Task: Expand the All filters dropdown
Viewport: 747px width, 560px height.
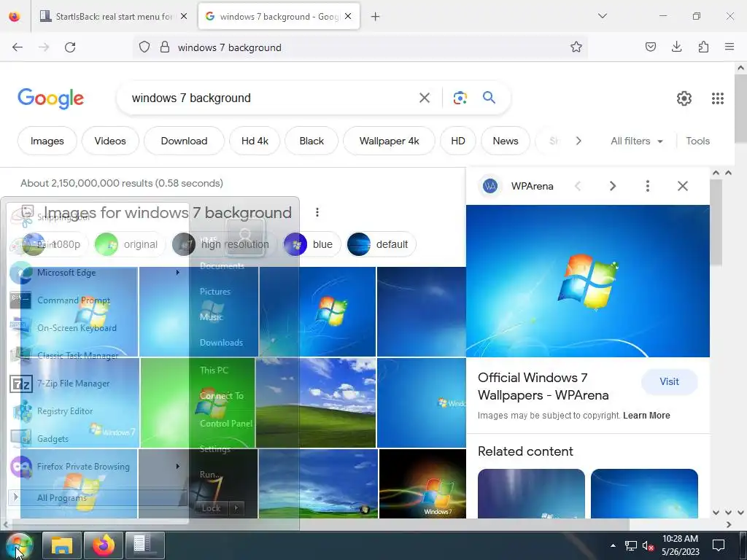Action: click(637, 141)
